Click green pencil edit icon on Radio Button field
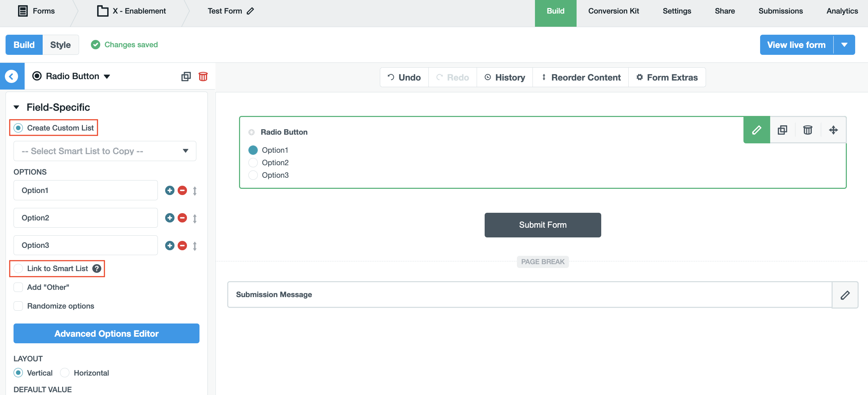 click(x=756, y=130)
